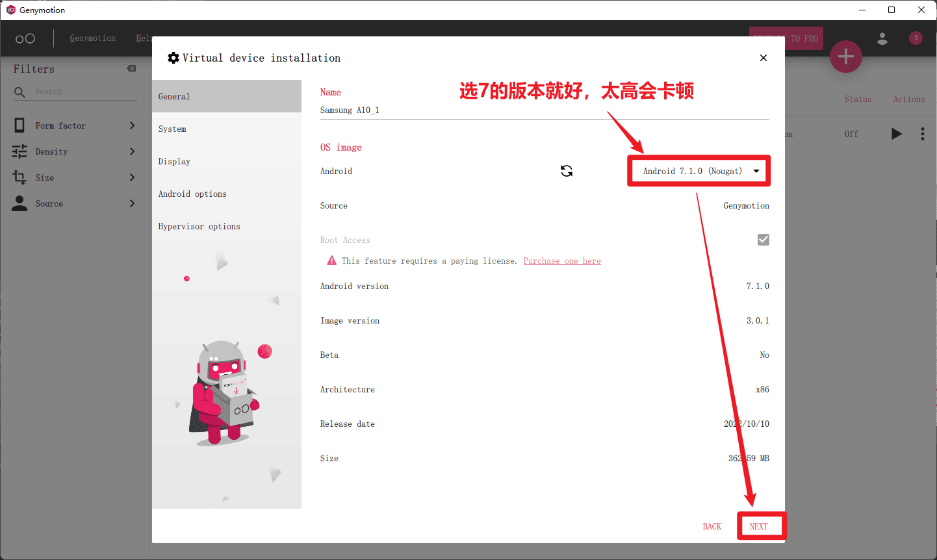Open the user account icon
Screen dimensions: 937x560
coord(882,38)
